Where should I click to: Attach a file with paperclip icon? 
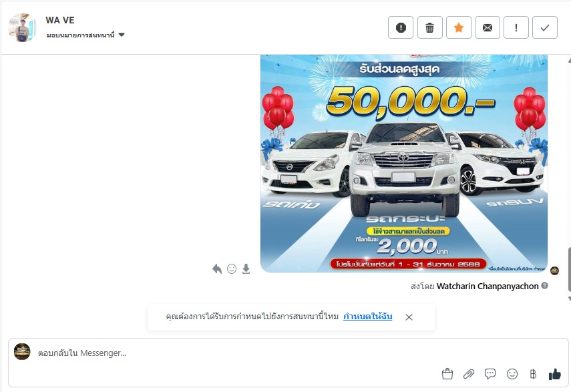click(469, 374)
